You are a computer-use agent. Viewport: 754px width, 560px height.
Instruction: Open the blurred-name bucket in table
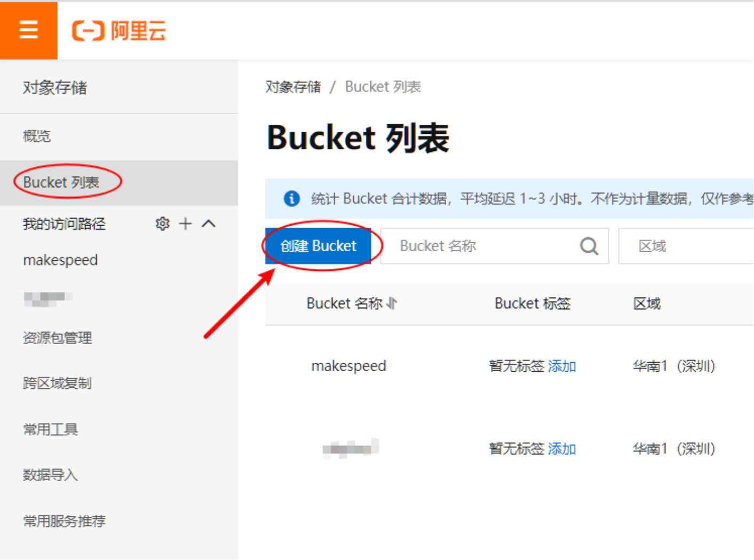(351, 449)
